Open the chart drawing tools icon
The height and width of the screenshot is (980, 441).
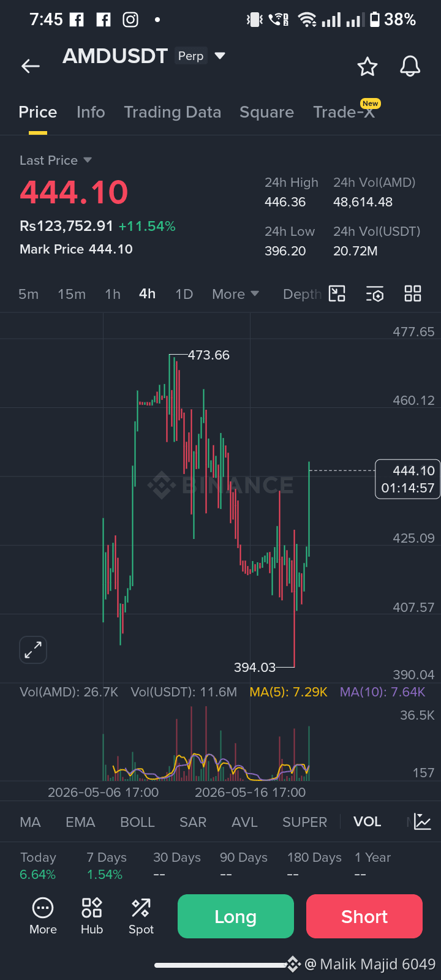(337, 294)
